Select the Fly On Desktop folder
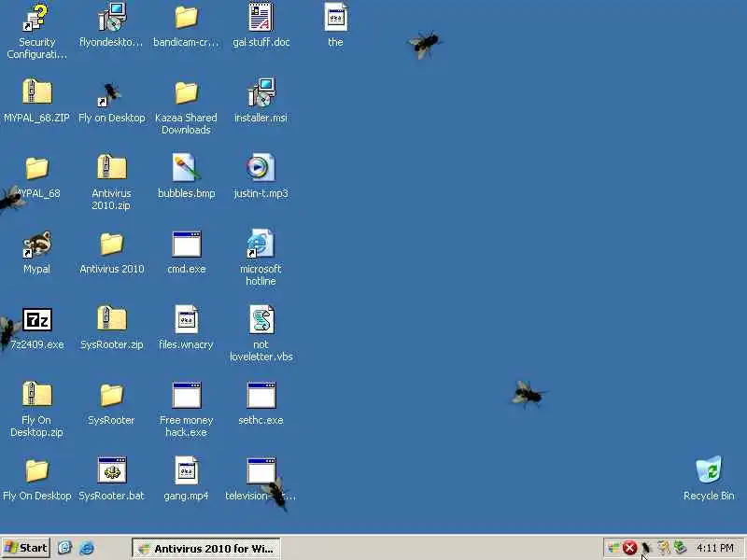Viewport: 747px width, 560px height. (36, 471)
